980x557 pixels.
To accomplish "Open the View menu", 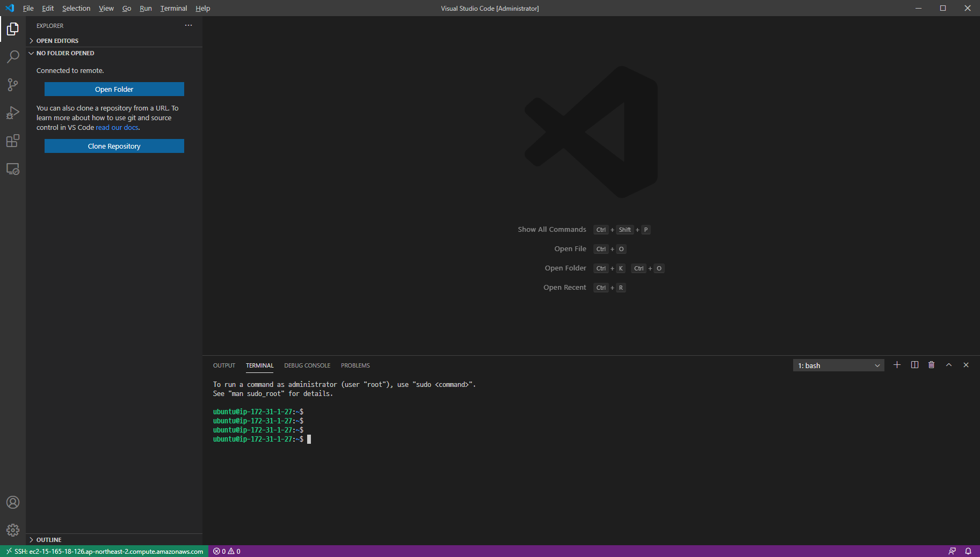I will (x=106, y=8).
